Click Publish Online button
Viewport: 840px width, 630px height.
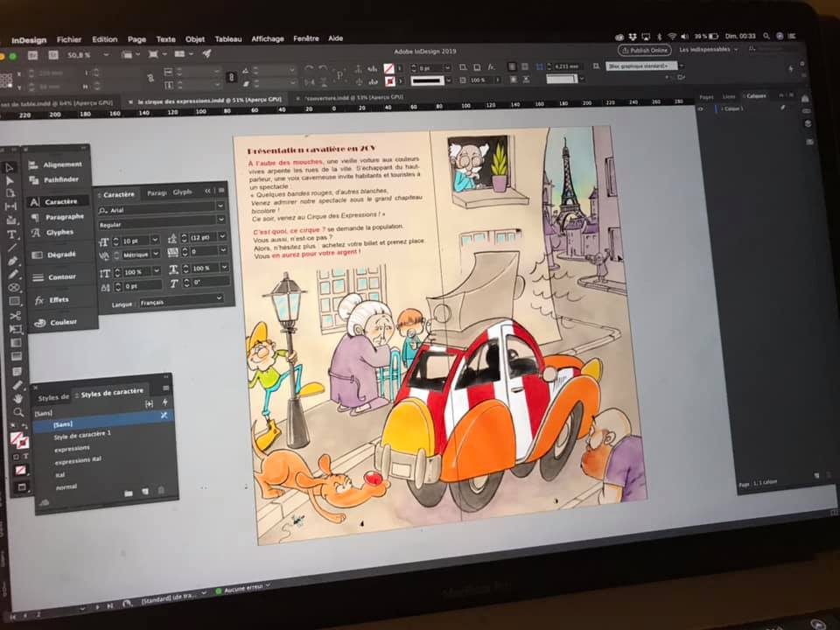645,51
